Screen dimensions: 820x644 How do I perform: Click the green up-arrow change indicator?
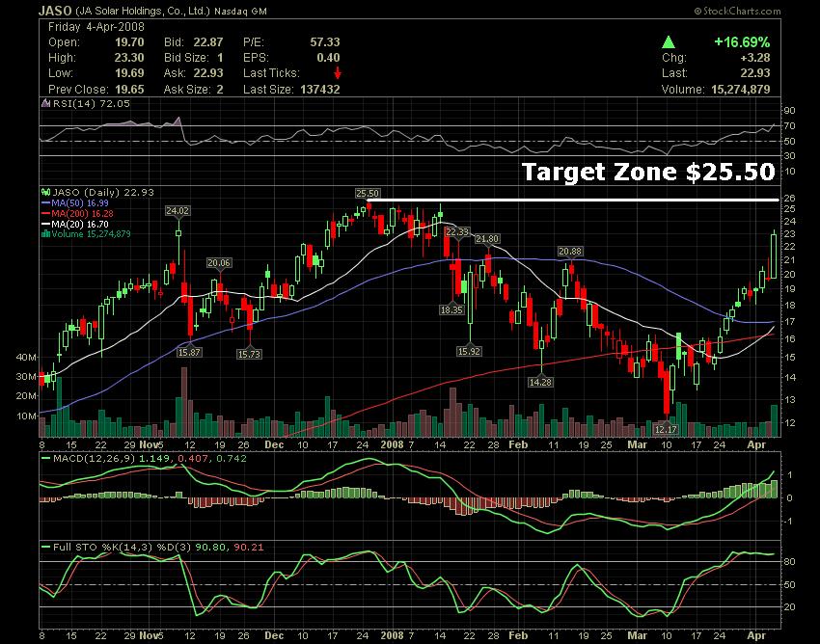[x=668, y=42]
